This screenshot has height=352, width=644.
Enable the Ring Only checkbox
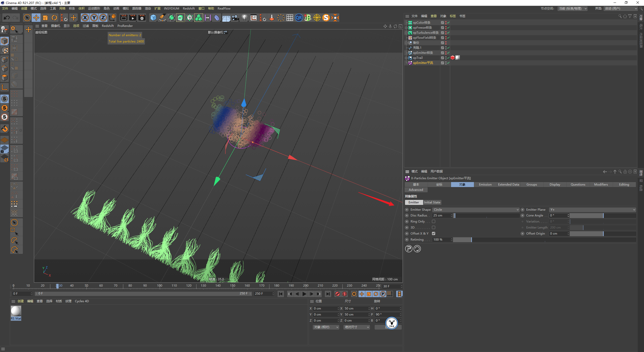(433, 222)
